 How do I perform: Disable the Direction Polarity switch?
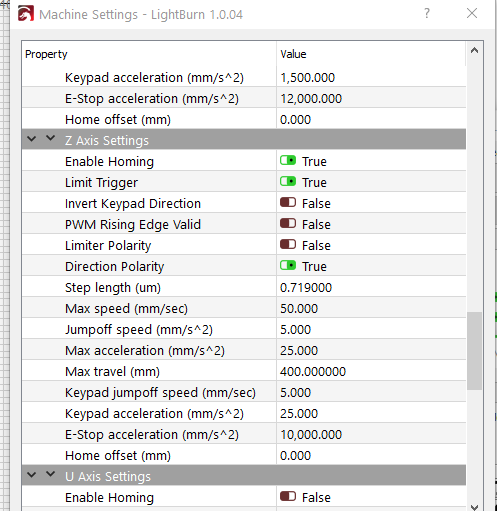pyautogui.click(x=288, y=266)
